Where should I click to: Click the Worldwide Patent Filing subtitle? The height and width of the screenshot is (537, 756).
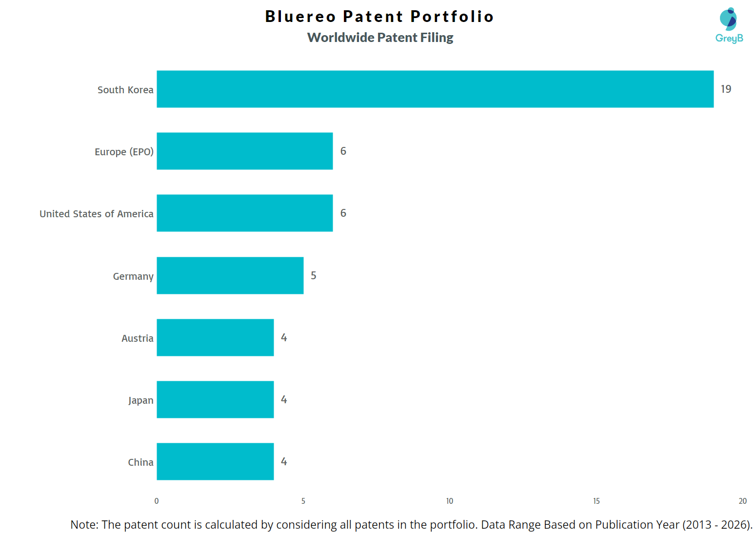(x=380, y=38)
